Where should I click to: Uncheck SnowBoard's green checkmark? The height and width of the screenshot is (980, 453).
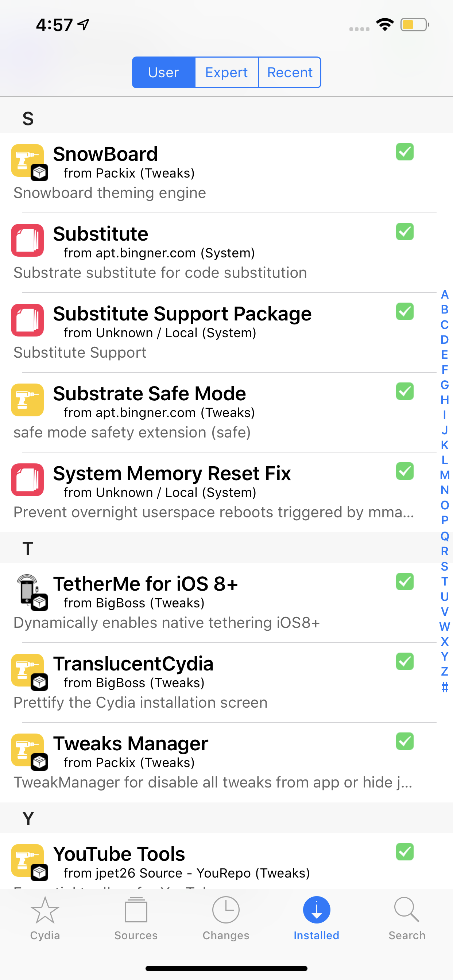tap(404, 152)
